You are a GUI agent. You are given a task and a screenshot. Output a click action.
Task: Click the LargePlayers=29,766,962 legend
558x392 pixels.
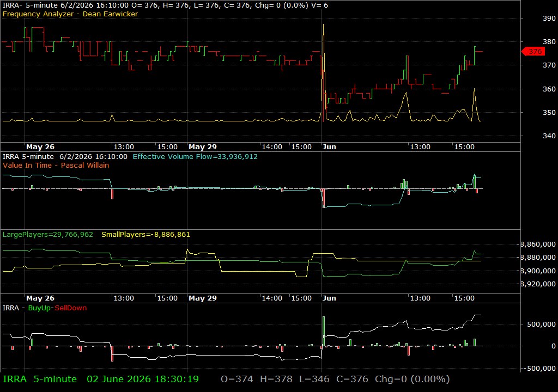point(48,235)
